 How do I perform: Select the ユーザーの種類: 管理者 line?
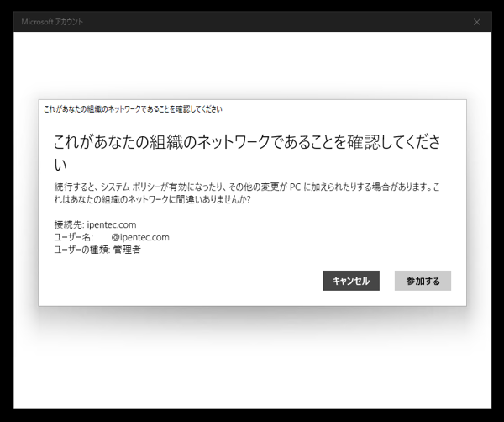tap(97, 250)
